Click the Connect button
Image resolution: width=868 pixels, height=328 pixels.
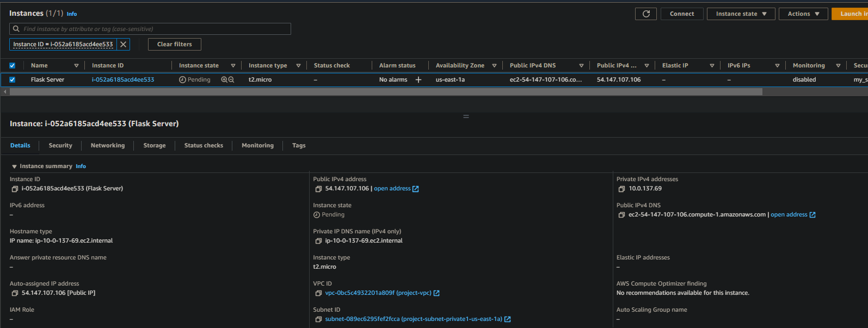[682, 14]
